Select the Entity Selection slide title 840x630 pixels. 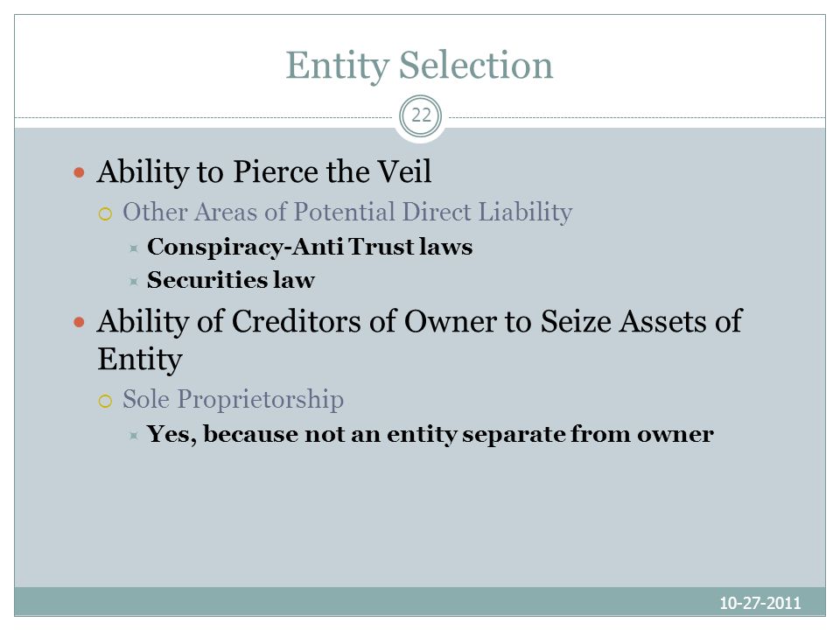click(x=419, y=66)
